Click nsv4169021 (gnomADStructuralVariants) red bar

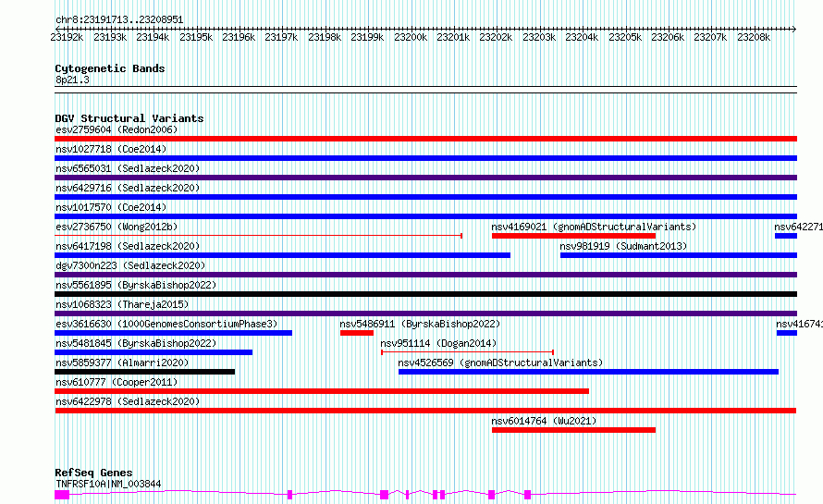(573, 236)
